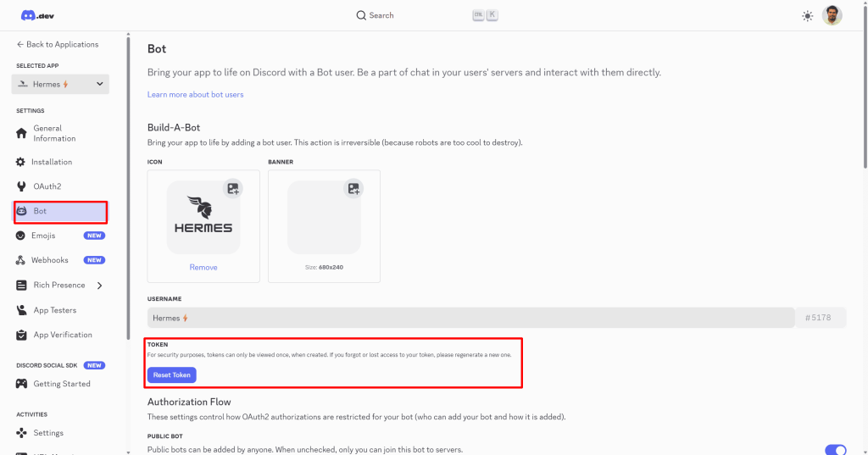Expand the Rich Presence submenu chevron
868x455 pixels.
(x=100, y=286)
